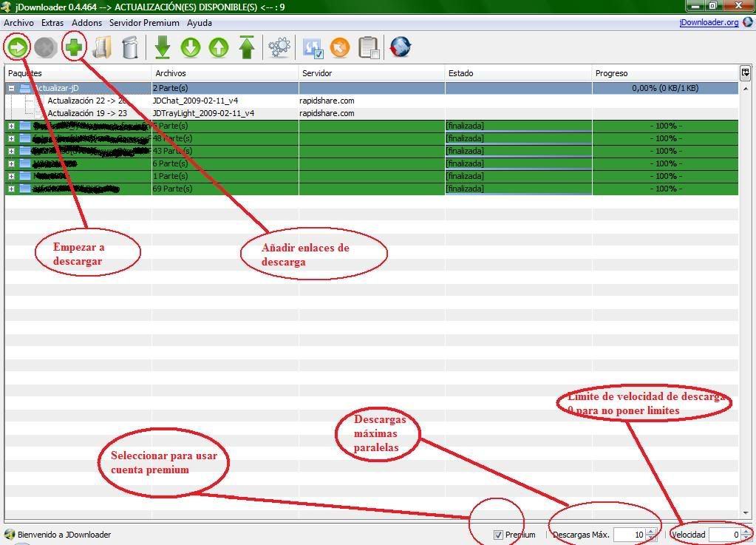Expand the package with 43 Parte(s)
The image size is (756, 545).
[x=11, y=151]
